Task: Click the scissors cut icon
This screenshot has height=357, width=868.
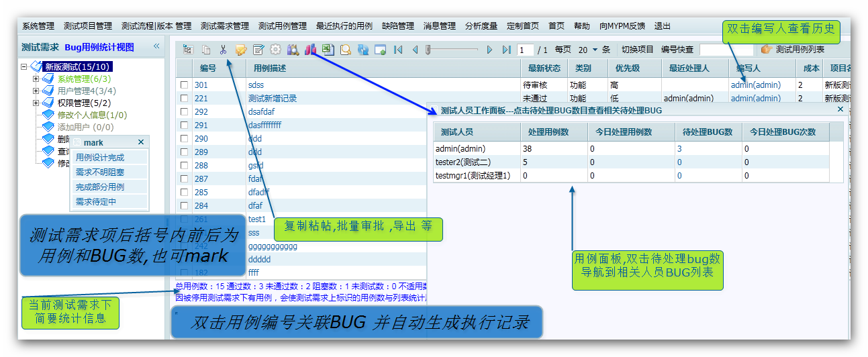Action: [x=224, y=50]
